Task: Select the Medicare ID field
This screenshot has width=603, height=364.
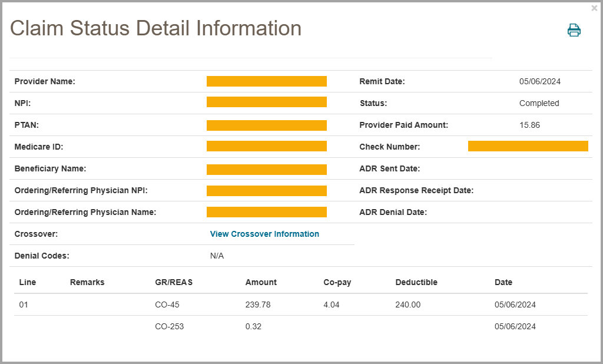Action: (266, 146)
